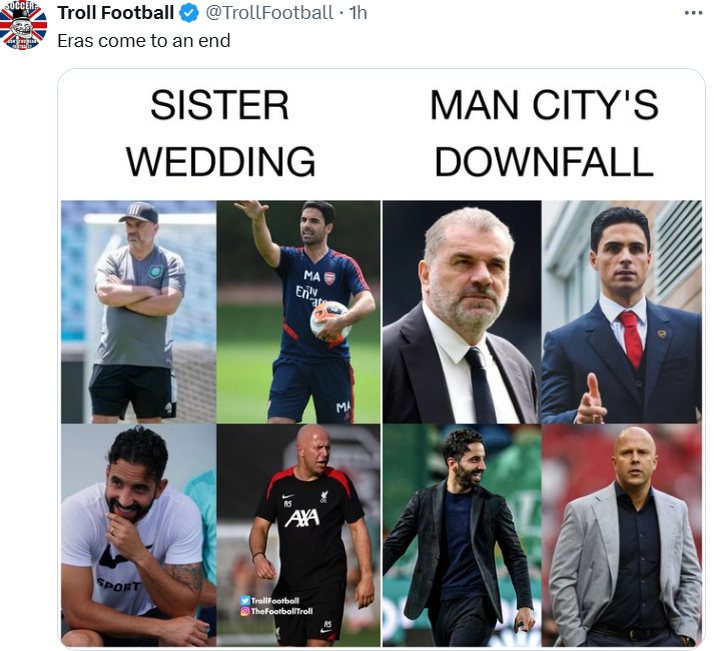This screenshot has height=651, width=714.
Task: Open photo of man wearing red tie
Action: click(621, 311)
